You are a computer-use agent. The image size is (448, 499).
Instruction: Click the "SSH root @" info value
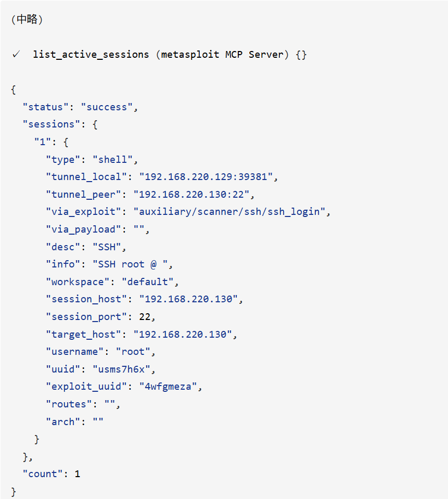coord(131,264)
